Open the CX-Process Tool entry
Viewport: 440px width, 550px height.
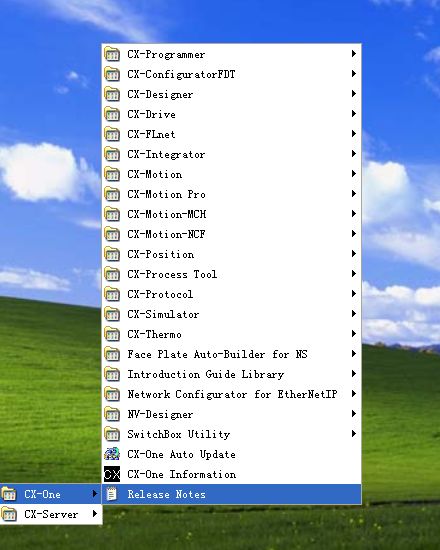[x=232, y=274]
